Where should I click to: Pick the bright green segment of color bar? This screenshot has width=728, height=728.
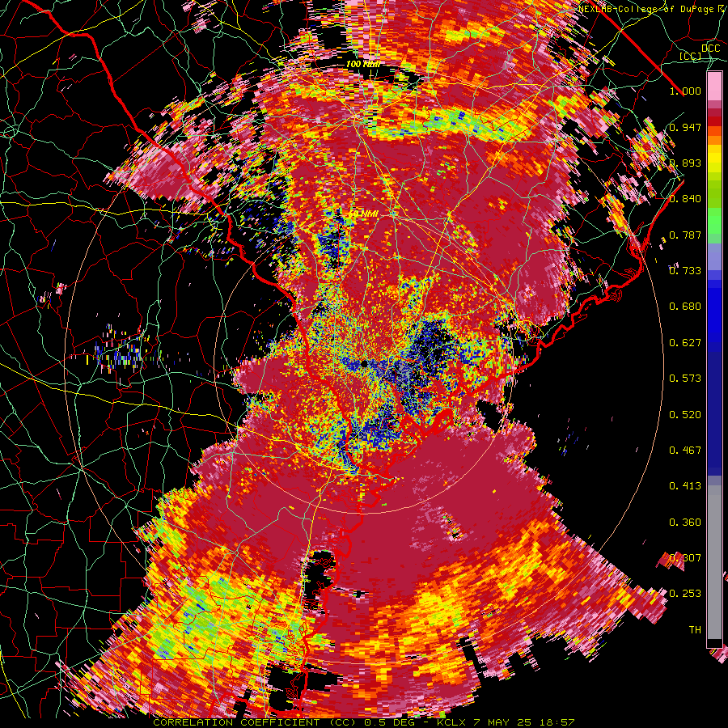tap(714, 221)
